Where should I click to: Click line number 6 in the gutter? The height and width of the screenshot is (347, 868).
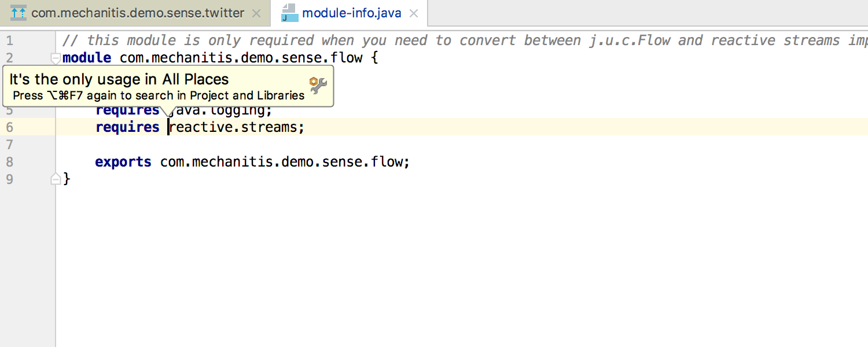[x=9, y=127]
